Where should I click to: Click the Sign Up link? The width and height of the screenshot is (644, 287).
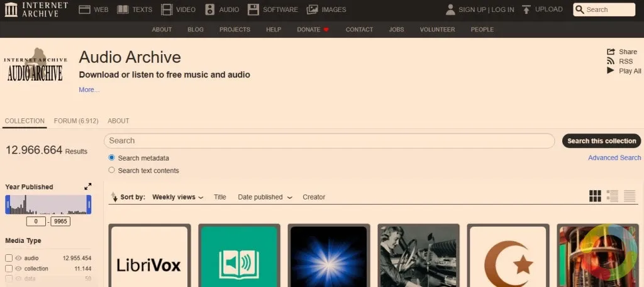[472, 9]
